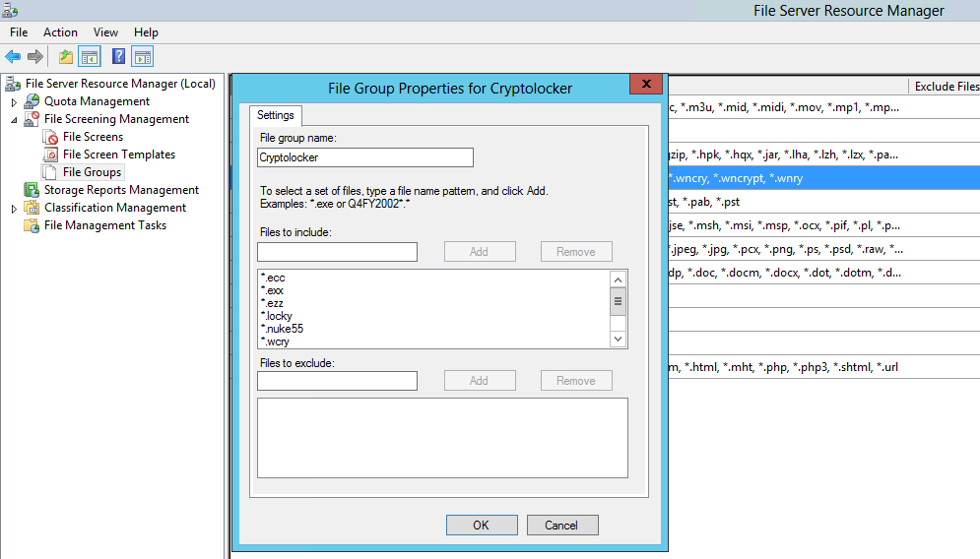980x559 pixels.
Task: Click the File Groups page icon
Action: point(50,172)
